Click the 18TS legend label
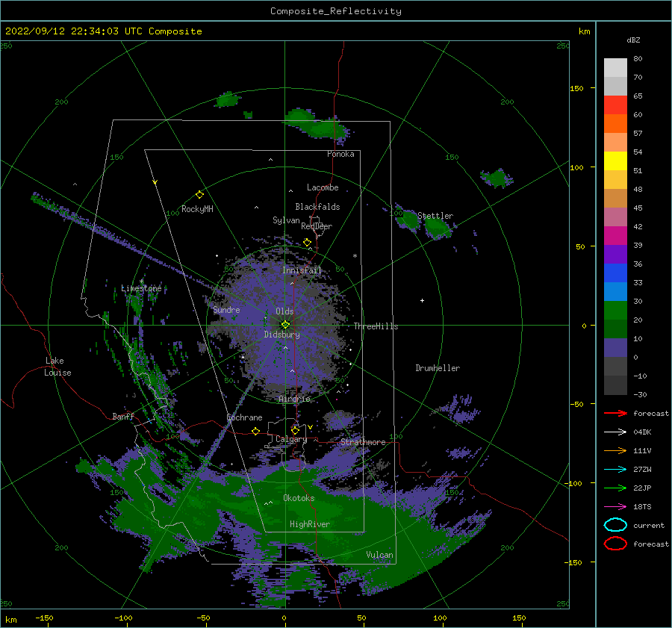Viewport: 672px width, 628px height. [642, 507]
